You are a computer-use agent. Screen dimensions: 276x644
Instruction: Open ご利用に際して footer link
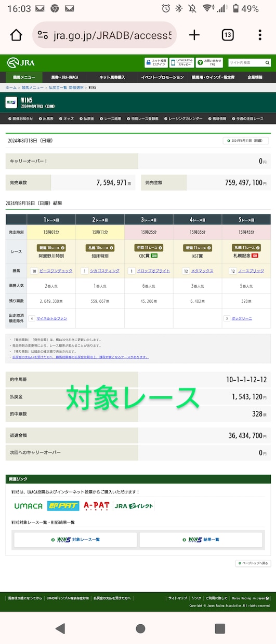216,598
